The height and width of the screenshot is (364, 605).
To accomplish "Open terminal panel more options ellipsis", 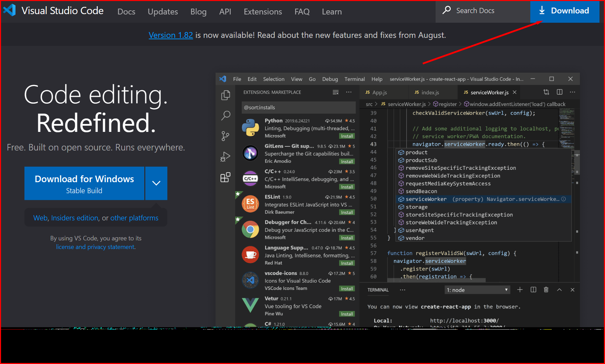I will (403, 290).
